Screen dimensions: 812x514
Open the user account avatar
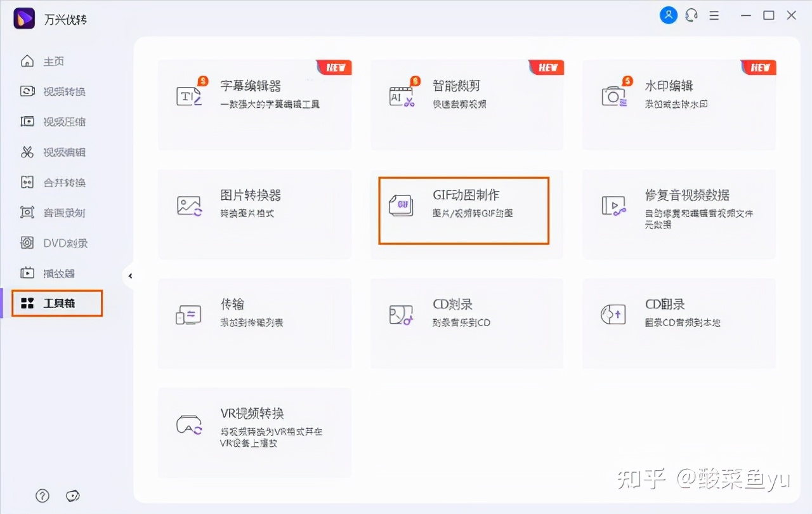(x=669, y=15)
